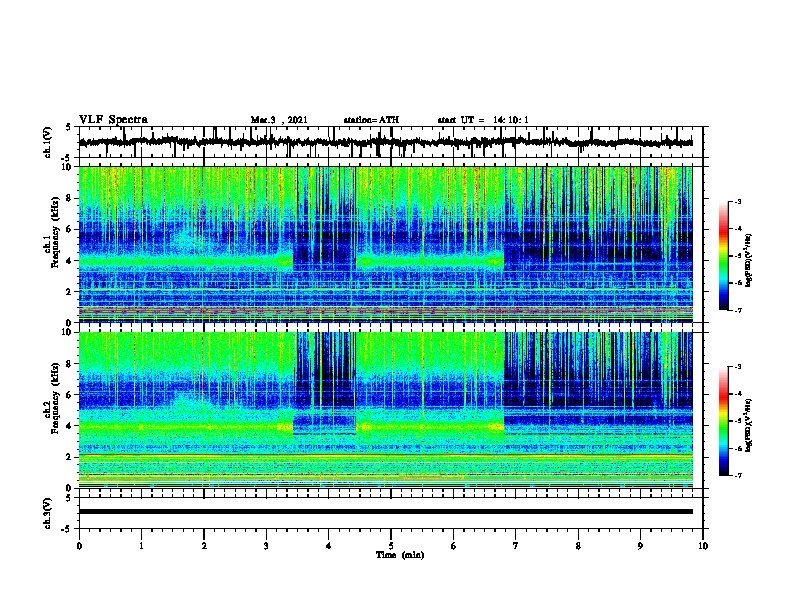Click time axis tick label "3"
The width and height of the screenshot is (792, 612).
(266, 546)
